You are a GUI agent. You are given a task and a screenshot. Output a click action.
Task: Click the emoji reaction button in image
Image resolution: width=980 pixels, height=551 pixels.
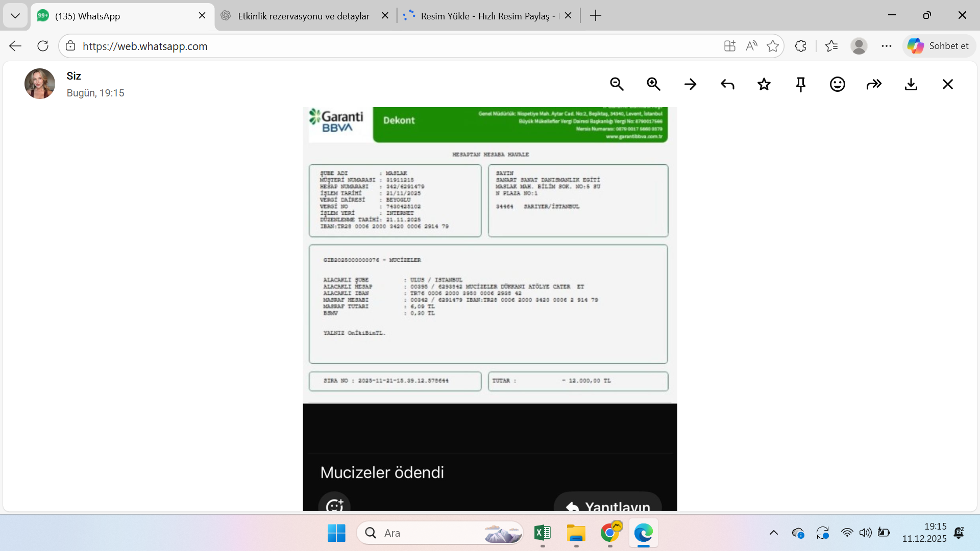click(x=334, y=503)
